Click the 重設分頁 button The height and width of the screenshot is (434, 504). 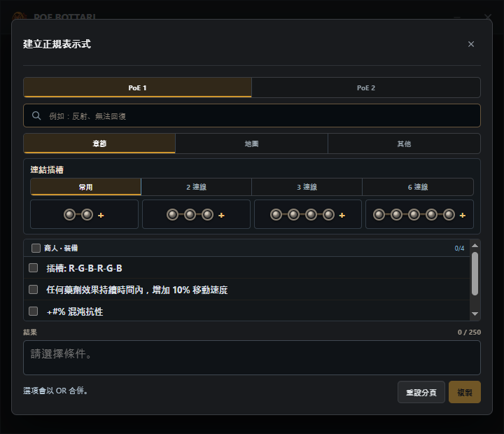click(x=421, y=392)
